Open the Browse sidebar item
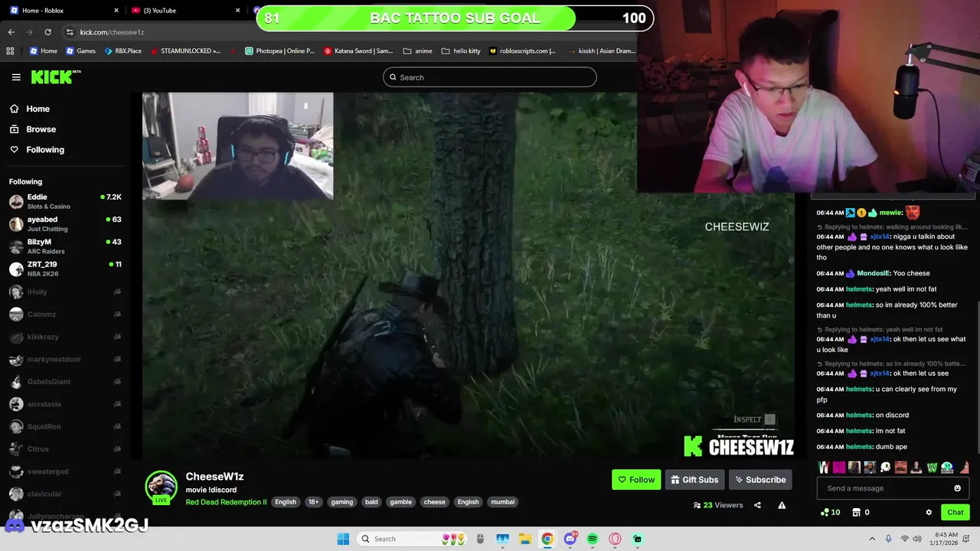 coord(41,129)
